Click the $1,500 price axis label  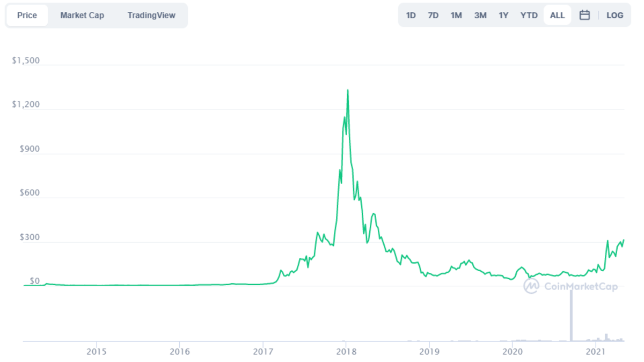26,60
